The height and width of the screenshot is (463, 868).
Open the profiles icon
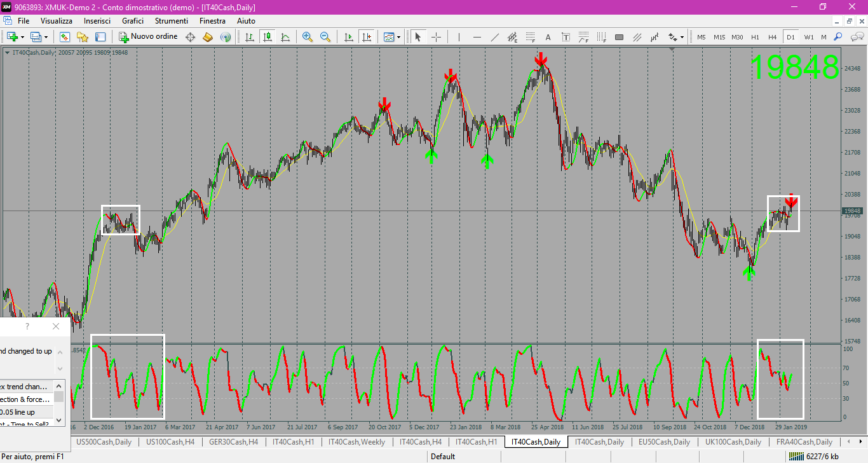click(36, 37)
